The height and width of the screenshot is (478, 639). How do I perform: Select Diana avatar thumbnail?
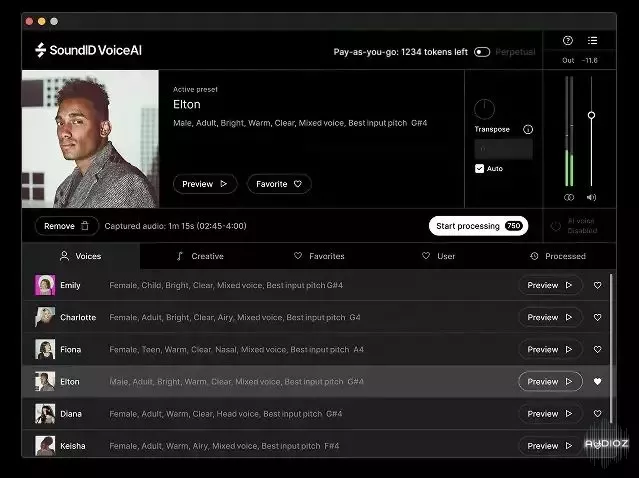tap(45, 414)
